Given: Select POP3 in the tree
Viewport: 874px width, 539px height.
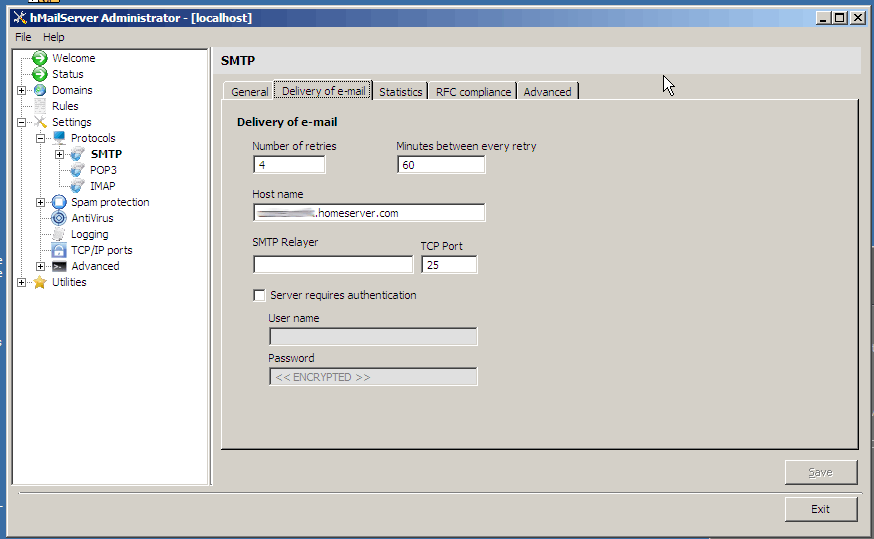Looking at the screenshot, I should coord(103,170).
